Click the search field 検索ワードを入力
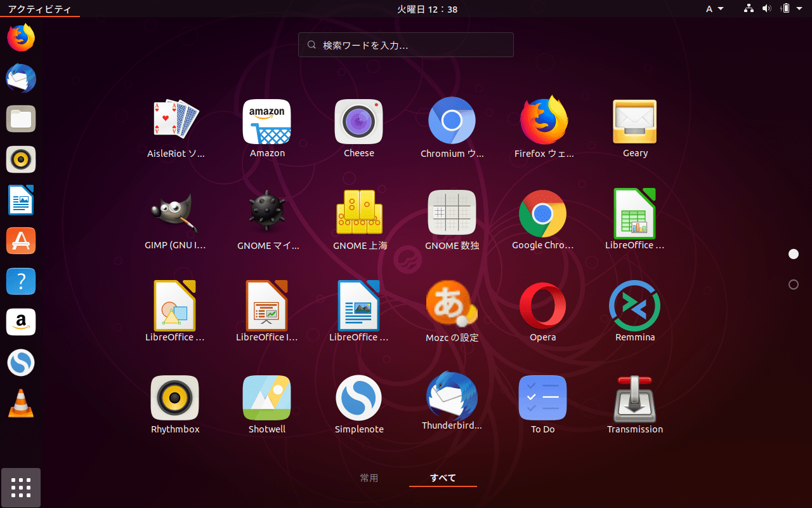 point(406,45)
